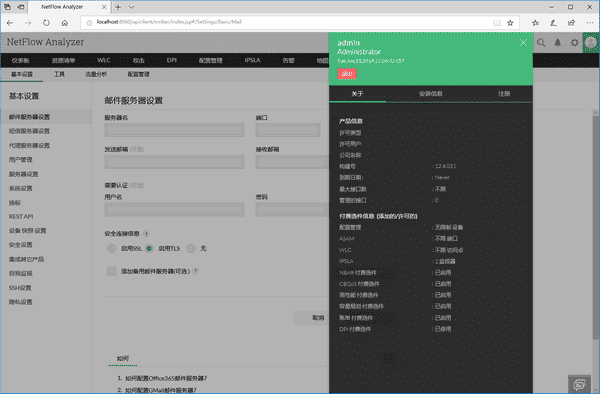Close the NetFlow Analyzer browser tab
600x394 pixels.
tap(104, 7)
